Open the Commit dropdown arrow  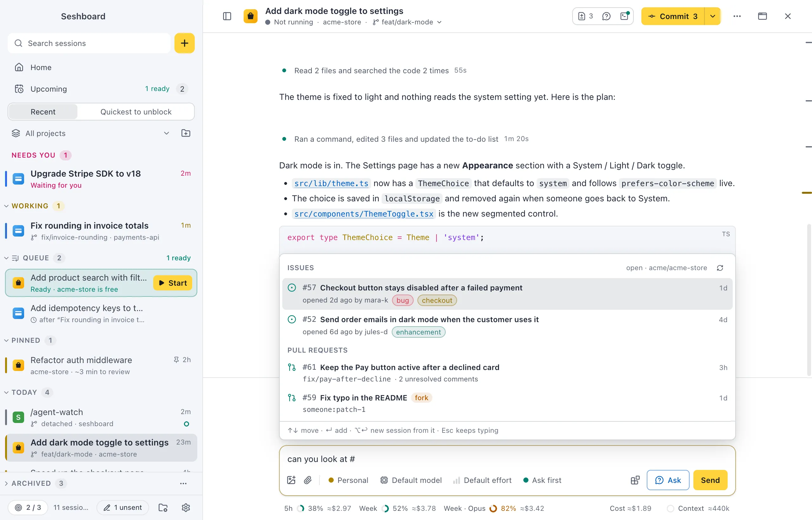click(713, 16)
